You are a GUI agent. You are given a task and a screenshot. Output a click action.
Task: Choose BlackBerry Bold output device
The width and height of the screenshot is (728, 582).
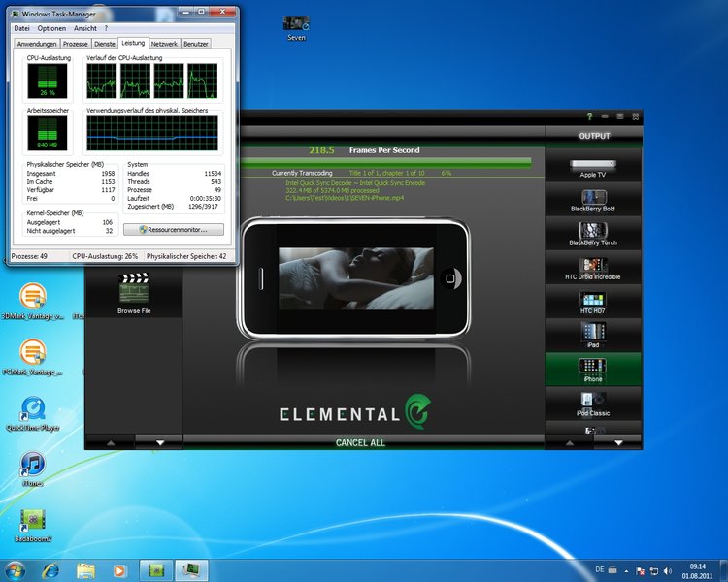point(593,200)
